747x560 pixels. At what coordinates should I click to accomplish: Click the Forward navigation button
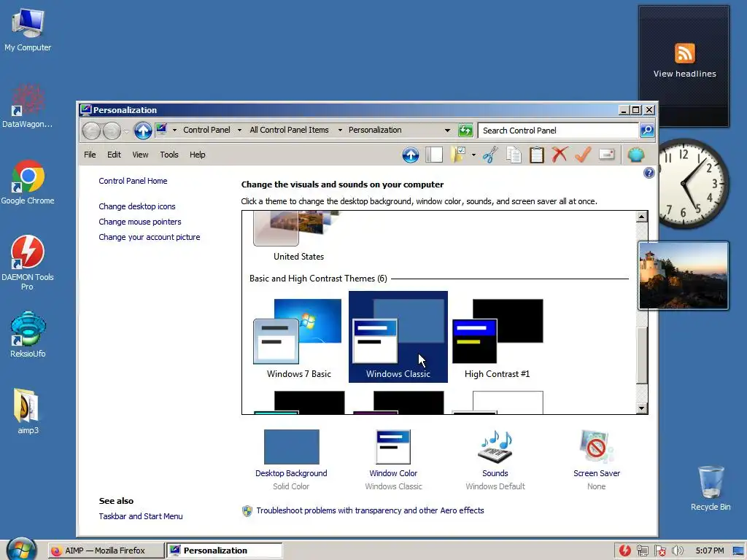pyautogui.click(x=112, y=131)
